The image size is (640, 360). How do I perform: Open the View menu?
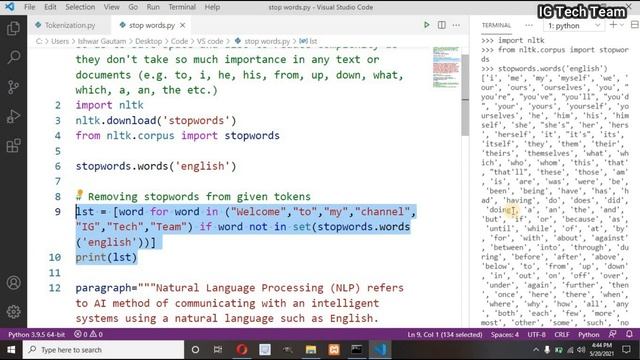[111, 7]
